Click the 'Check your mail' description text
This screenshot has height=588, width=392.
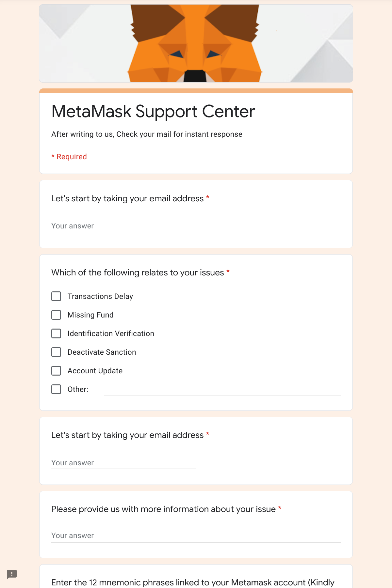click(x=147, y=134)
